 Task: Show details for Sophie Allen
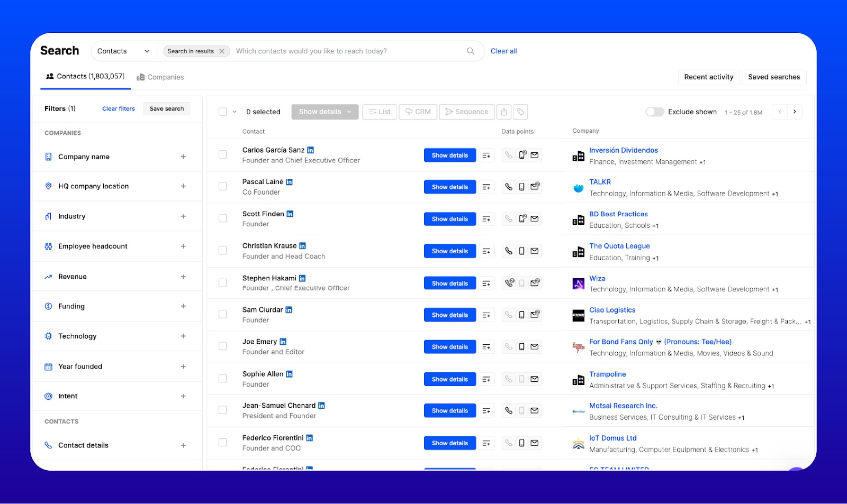(450, 379)
